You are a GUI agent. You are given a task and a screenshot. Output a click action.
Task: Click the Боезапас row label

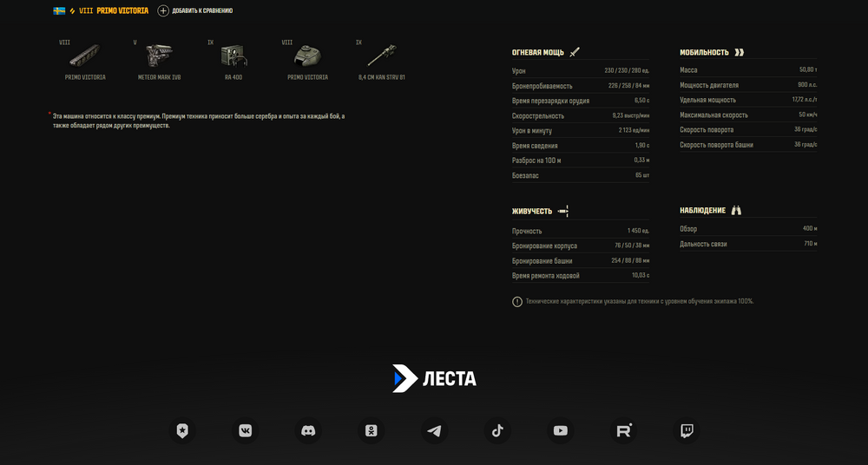525,175
